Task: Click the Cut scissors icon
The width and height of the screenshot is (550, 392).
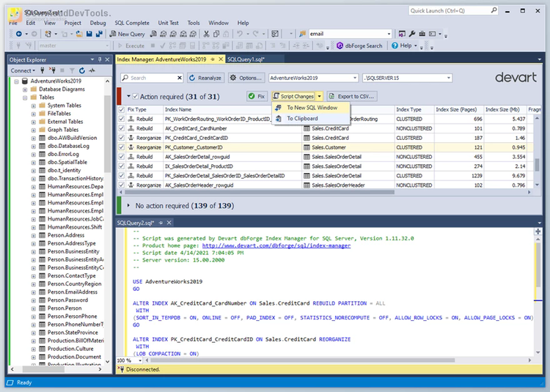Action: tap(206, 34)
